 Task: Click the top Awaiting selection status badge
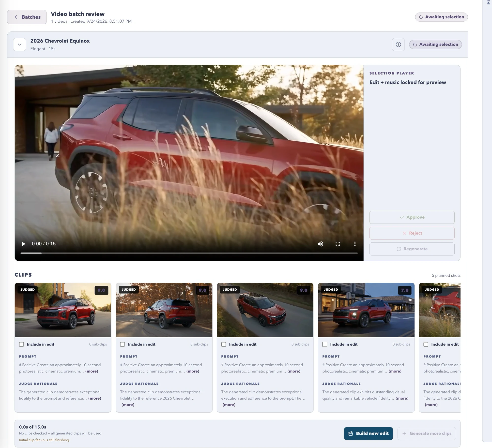click(x=441, y=17)
